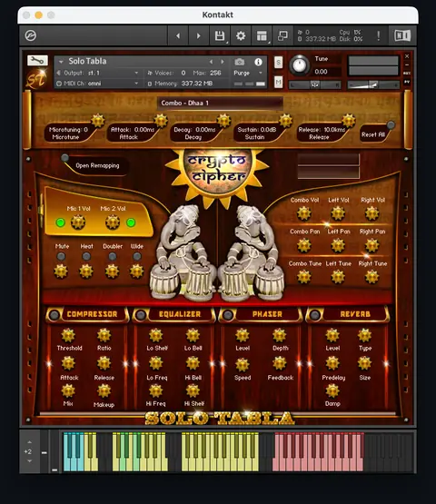The width and height of the screenshot is (436, 504).
Task: Click the Decay sun knob
Action: [223, 121]
